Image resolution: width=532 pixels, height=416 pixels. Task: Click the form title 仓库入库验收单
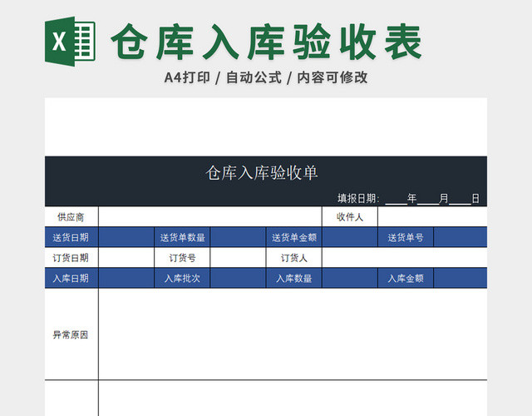coord(262,172)
